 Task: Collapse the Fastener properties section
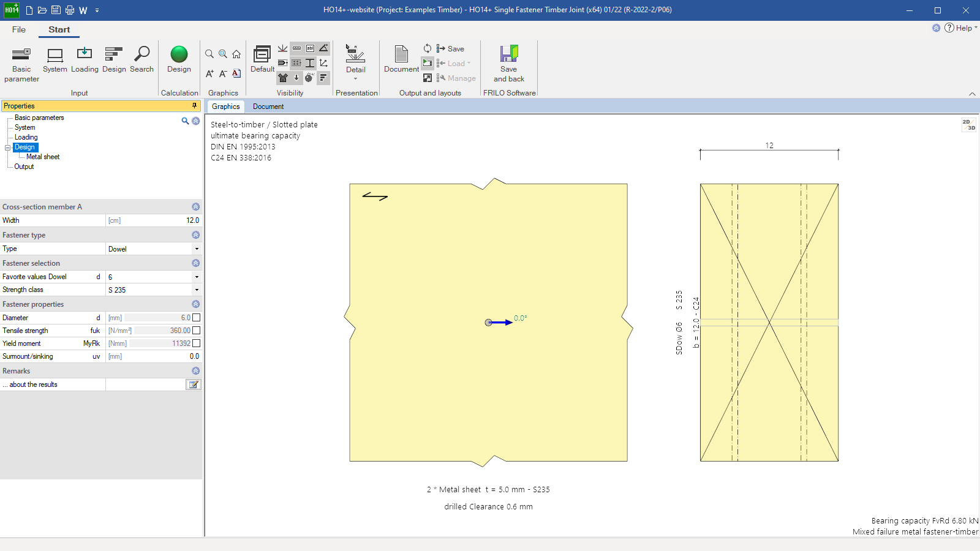coord(196,304)
